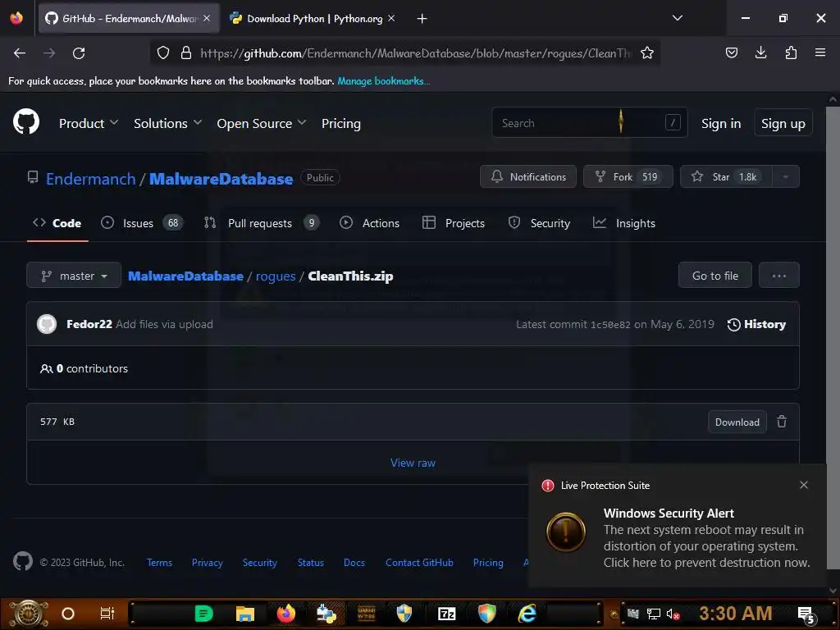The image size is (840, 630).
Task: View file History
Action: click(756, 324)
